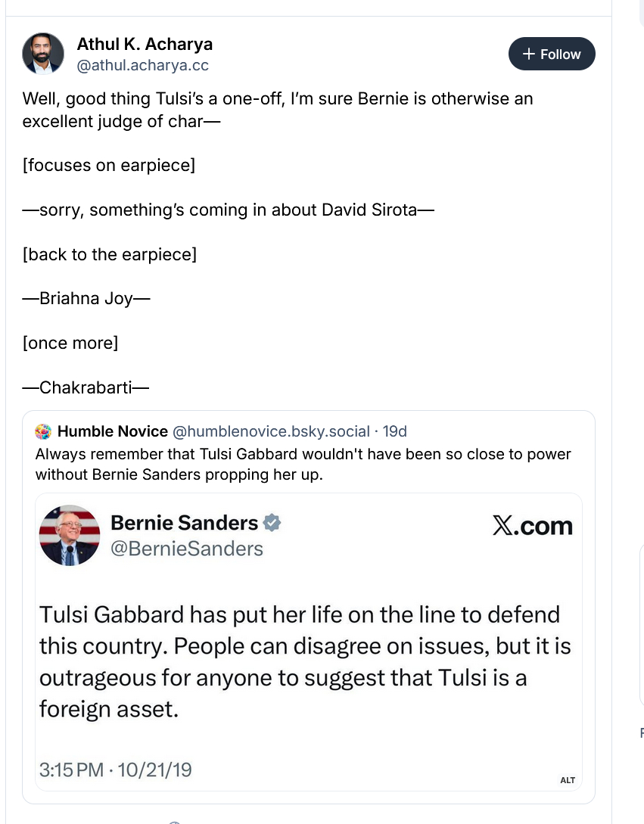Click the X.com logo in screenshot
The width and height of the screenshot is (644, 824).
[x=532, y=526]
